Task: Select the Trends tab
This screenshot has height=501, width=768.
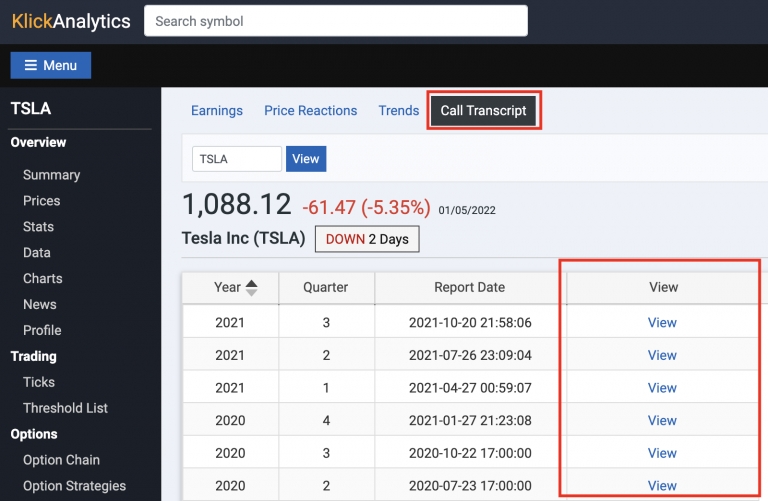Action: tap(398, 110)
